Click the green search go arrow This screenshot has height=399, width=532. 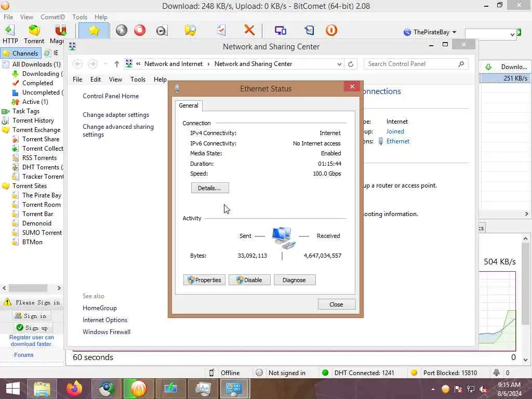519,32
